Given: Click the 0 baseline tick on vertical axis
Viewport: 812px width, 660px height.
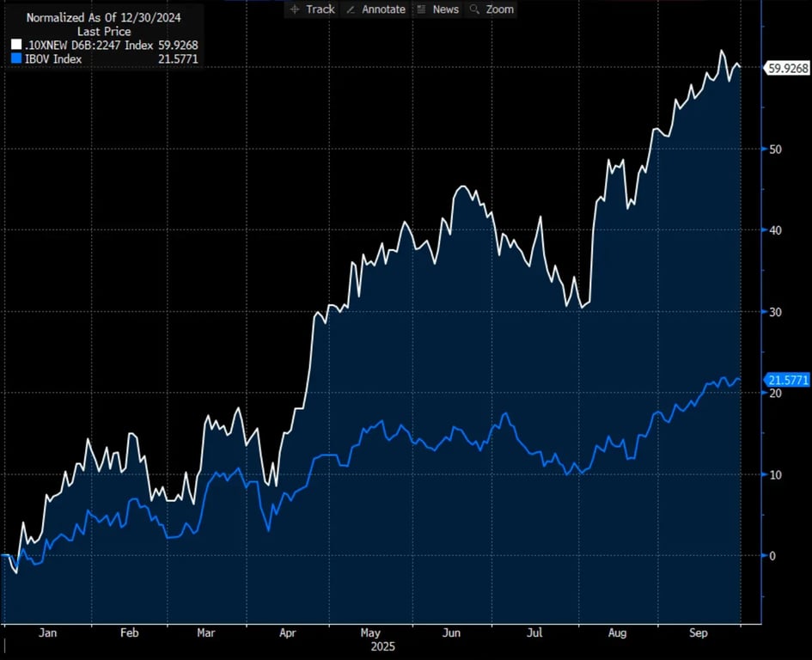Looking at the screenshot, I should (772, 555).
